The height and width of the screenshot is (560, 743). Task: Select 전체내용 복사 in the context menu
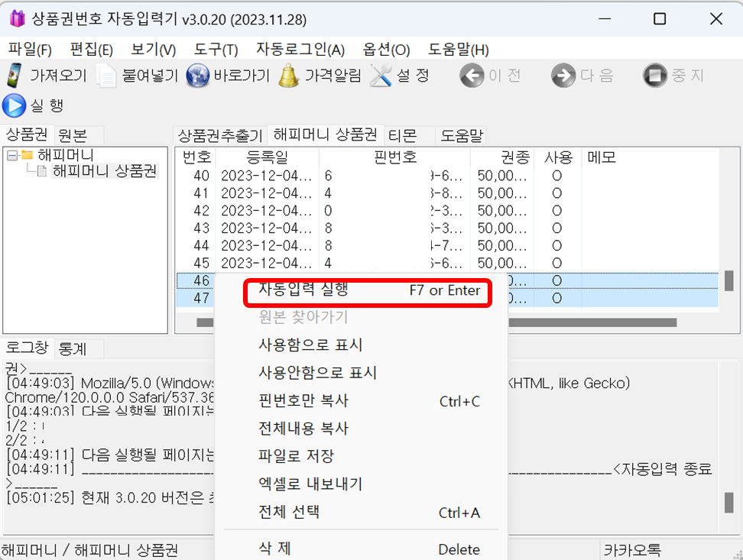361,429
